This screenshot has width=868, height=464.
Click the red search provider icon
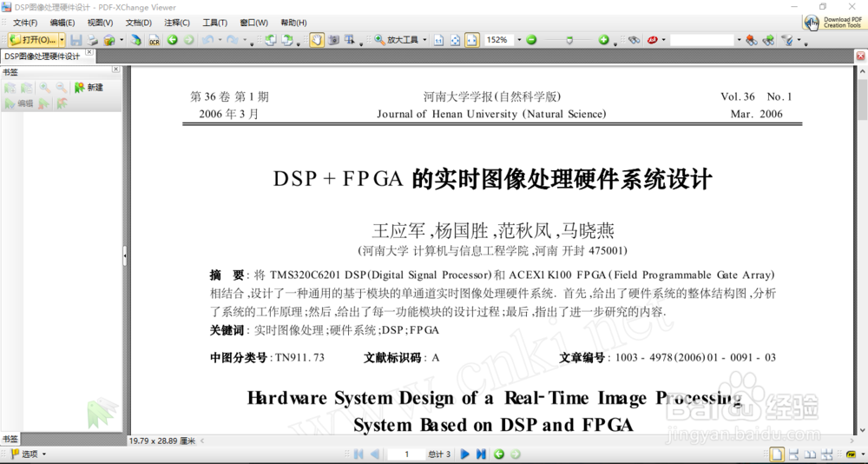pyautogui.click(x=653, y=40)
